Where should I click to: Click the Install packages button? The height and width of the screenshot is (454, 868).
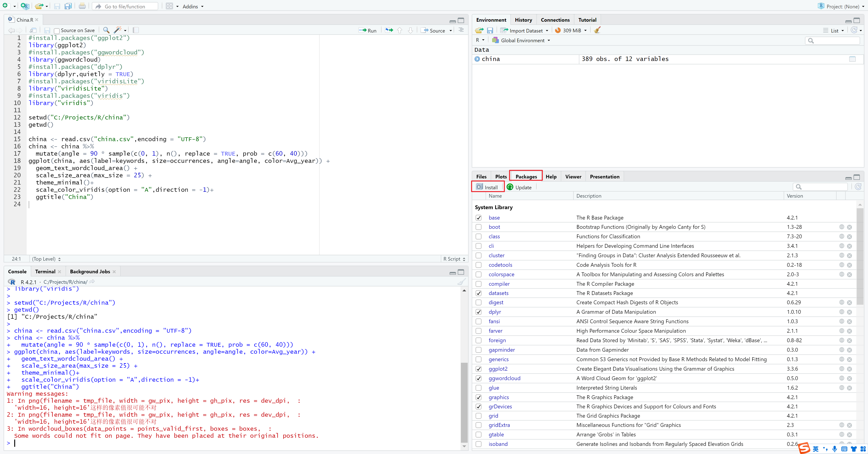(x=487, y=187)
